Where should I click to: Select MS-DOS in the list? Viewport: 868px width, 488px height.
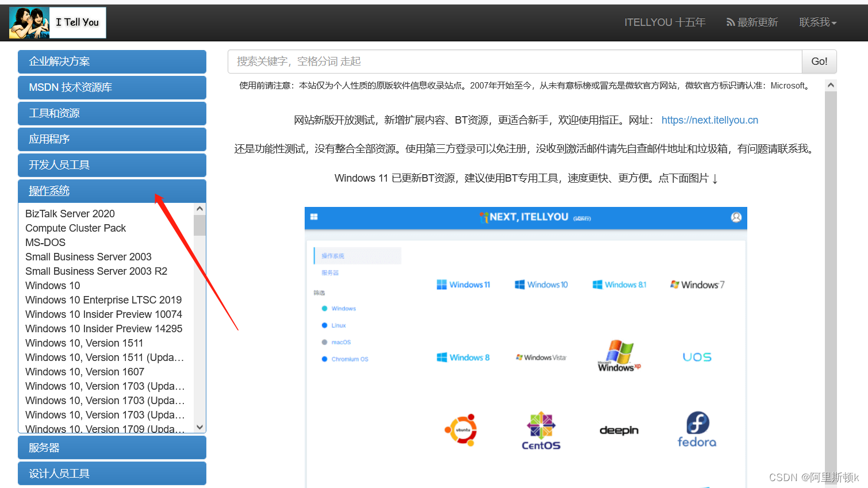[45, 243]
